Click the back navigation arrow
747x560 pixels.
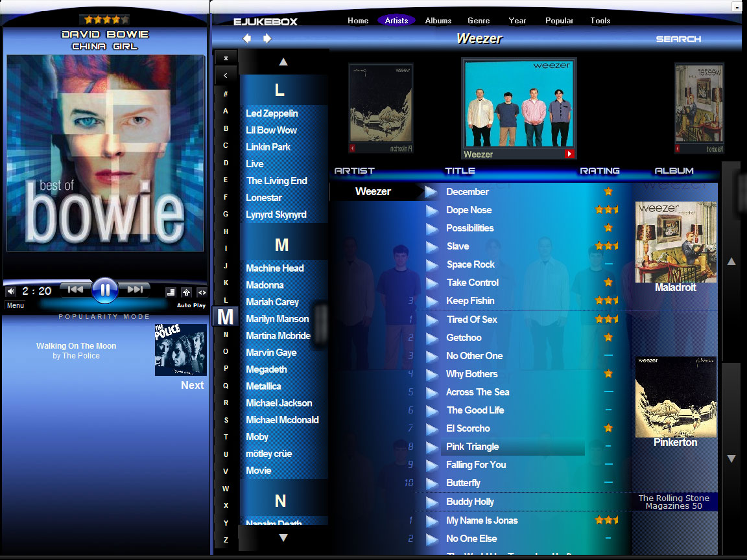246,39
